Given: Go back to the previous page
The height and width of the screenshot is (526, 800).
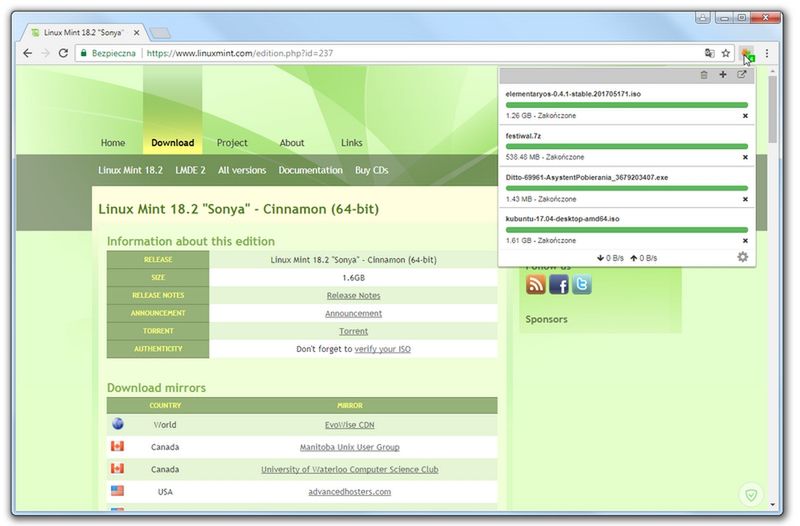Looking at the screenshot, I should click(28, 53).
